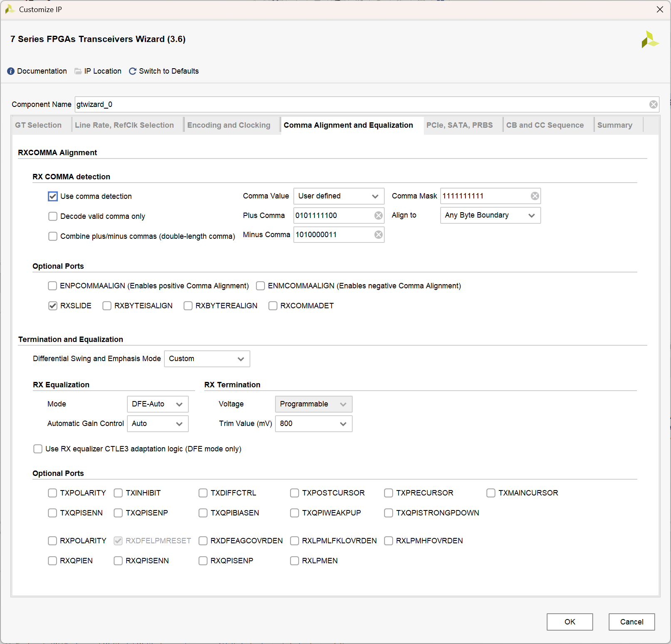The width and height of the screenshot is (671, 644).
Task: Click the OK button
Action: [570, 622]
